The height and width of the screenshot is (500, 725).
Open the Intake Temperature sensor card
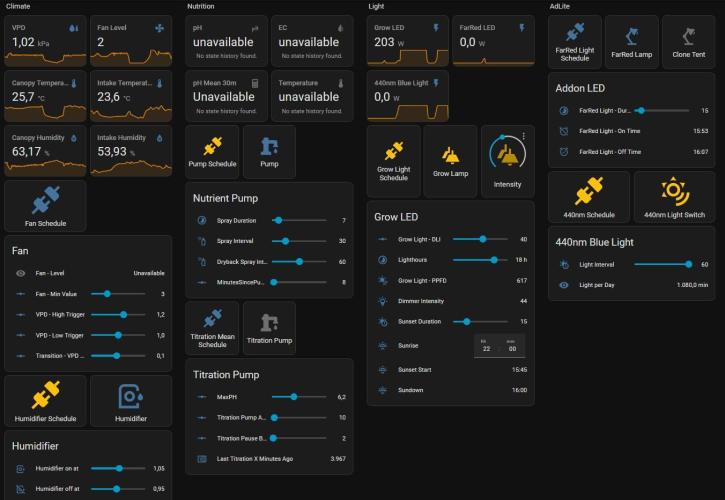coord(131,96)
